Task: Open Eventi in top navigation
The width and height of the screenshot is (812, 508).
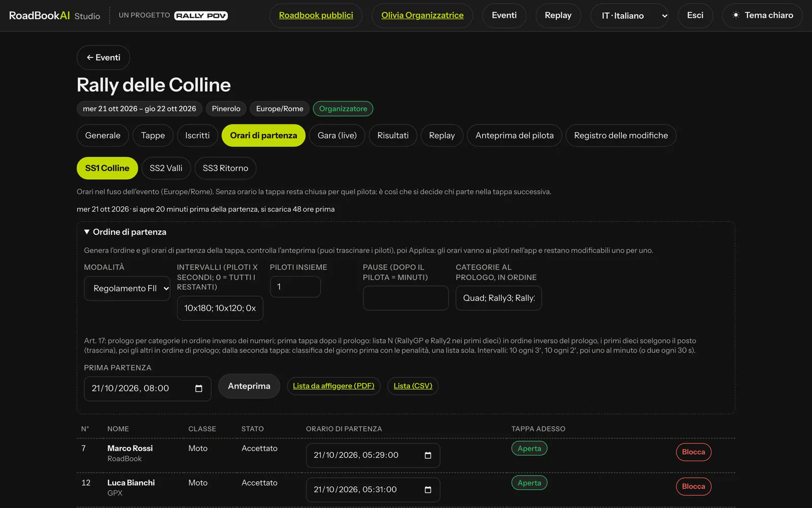Action: point(504,16)
